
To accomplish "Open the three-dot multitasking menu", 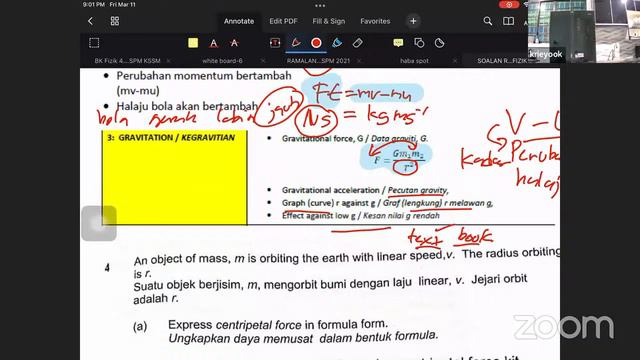I will [320, 6].
